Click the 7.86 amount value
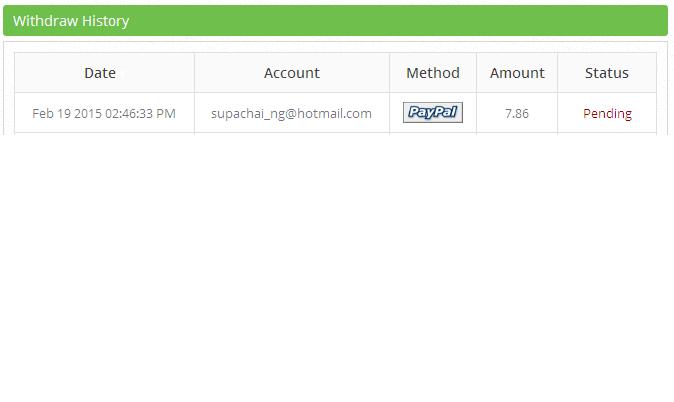Image resolution: width=674 pixels, height=402 pixels. click(517, 114)
